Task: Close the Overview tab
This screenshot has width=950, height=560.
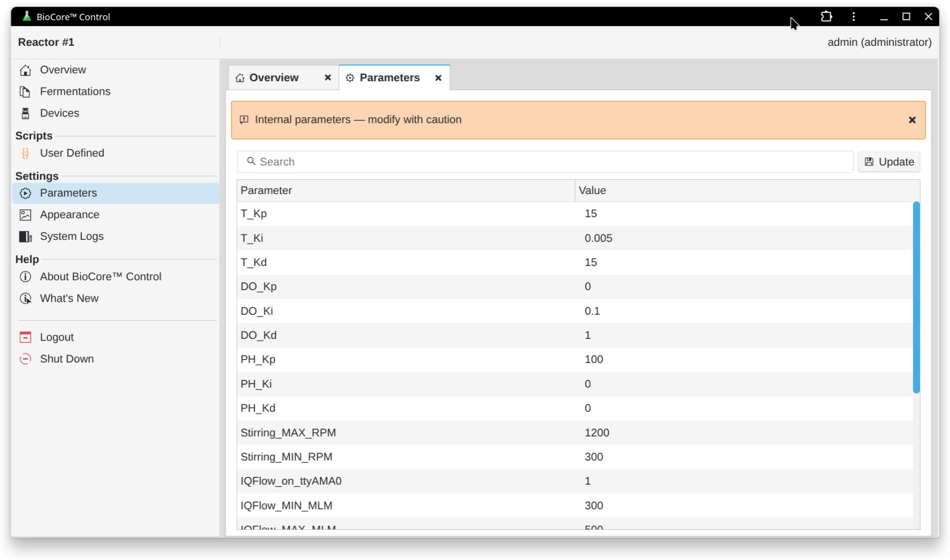Action: [x=328, y=78]
